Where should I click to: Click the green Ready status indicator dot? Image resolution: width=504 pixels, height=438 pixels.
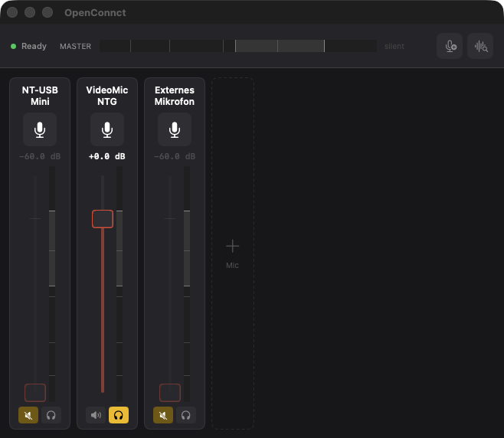point(14,46)
